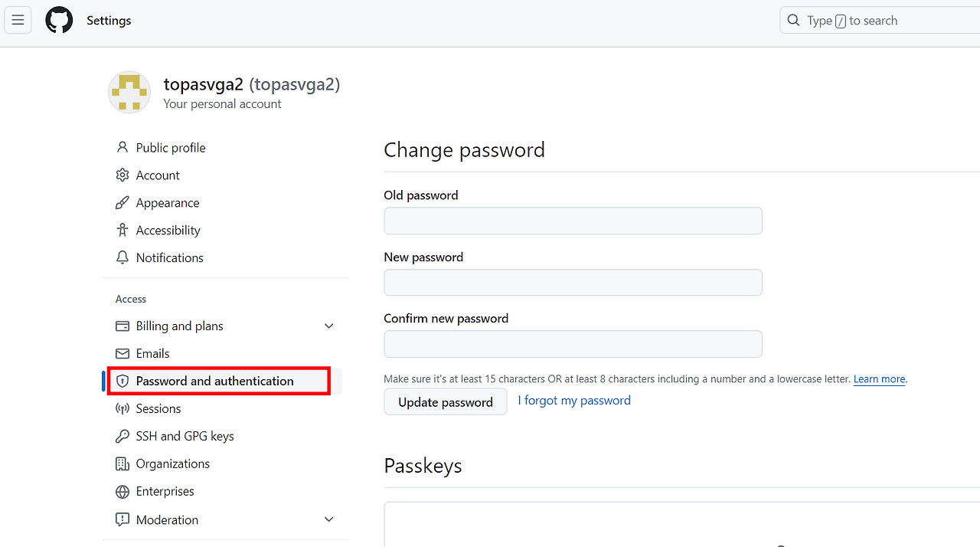Click the SSH and GPG keys icon
Image resolution: width=980 pixels, height=547 pixels.
pyautogui.click(x=122, y=436)
